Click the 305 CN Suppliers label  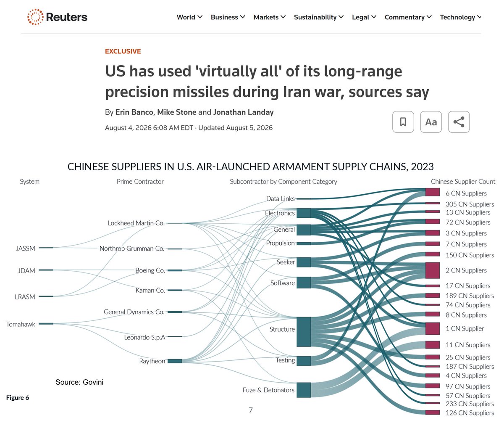click(x=470, y=204)
